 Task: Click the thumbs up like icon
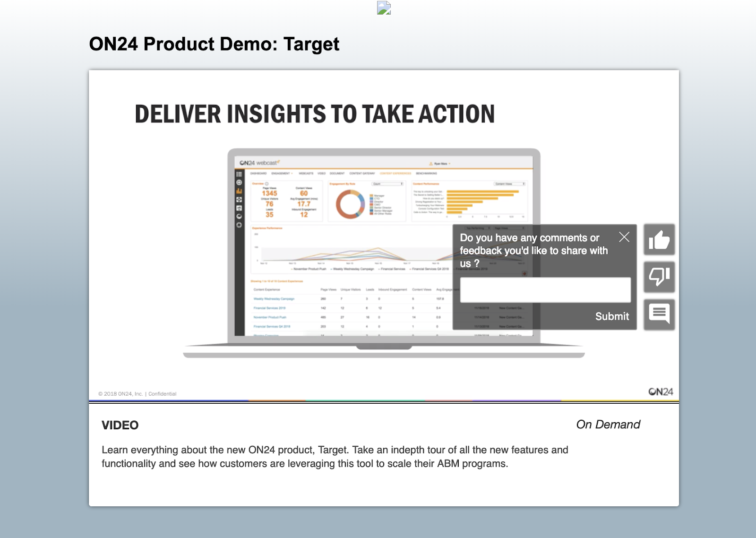click(x=659, y=240)
